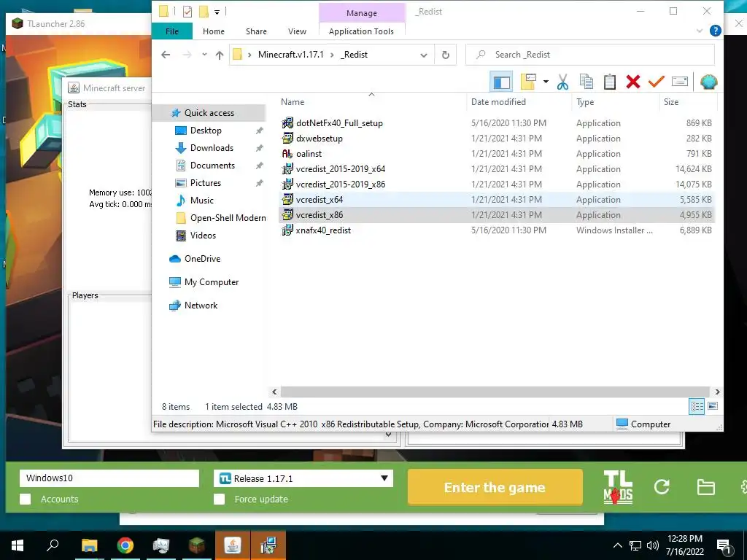The image size is (747, 560).
Task: Delete file with the red X icon
Action: (x=633, y=82)
